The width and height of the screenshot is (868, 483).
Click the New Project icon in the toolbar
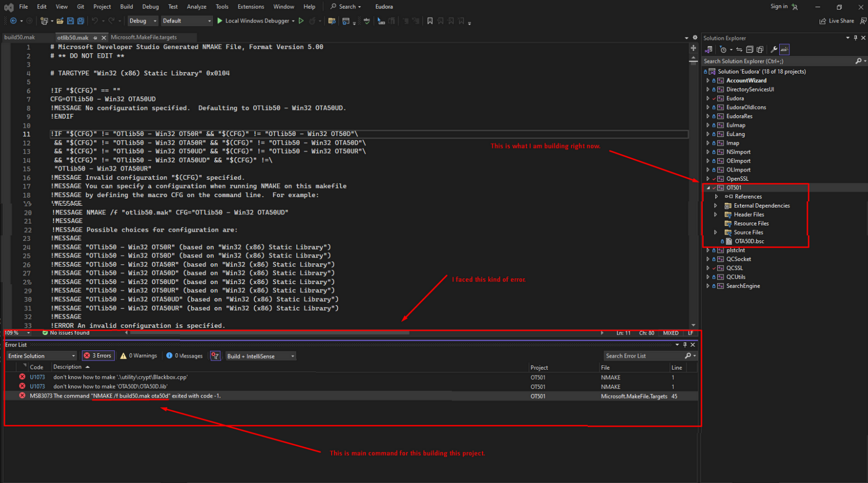(44, 21)
